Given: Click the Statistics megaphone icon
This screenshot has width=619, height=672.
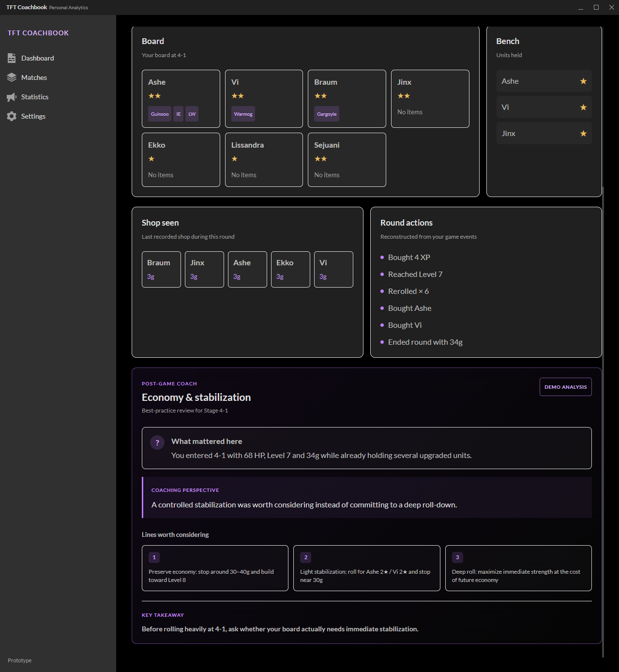Looking at the screenshot, I should pos(12,97).
